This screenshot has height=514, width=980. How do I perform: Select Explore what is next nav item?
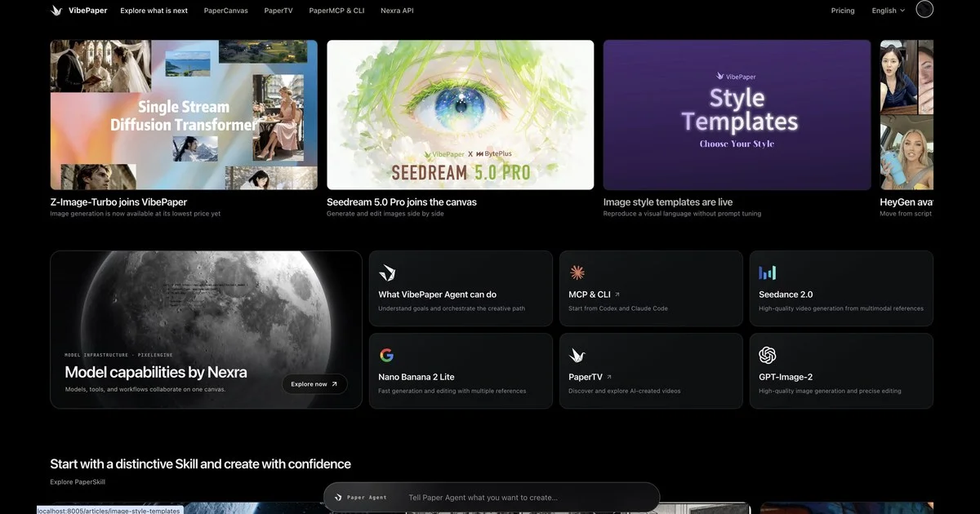click(154, 11)
